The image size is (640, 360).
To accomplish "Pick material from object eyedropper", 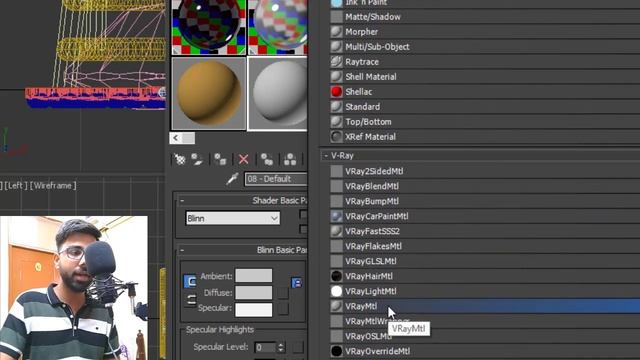I will 232,179.
